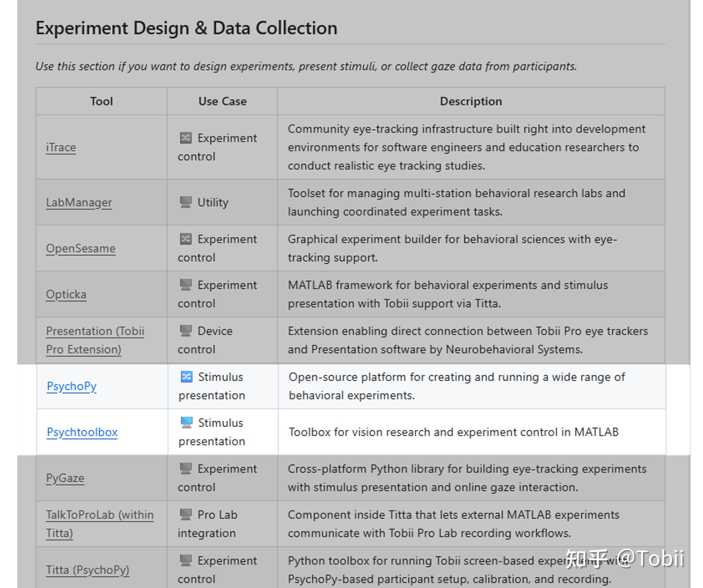Click 'Toolbox for vision research' description
The width and height of the screenshot is (703, 588).
pyautogui.click(x=454, y=432)
